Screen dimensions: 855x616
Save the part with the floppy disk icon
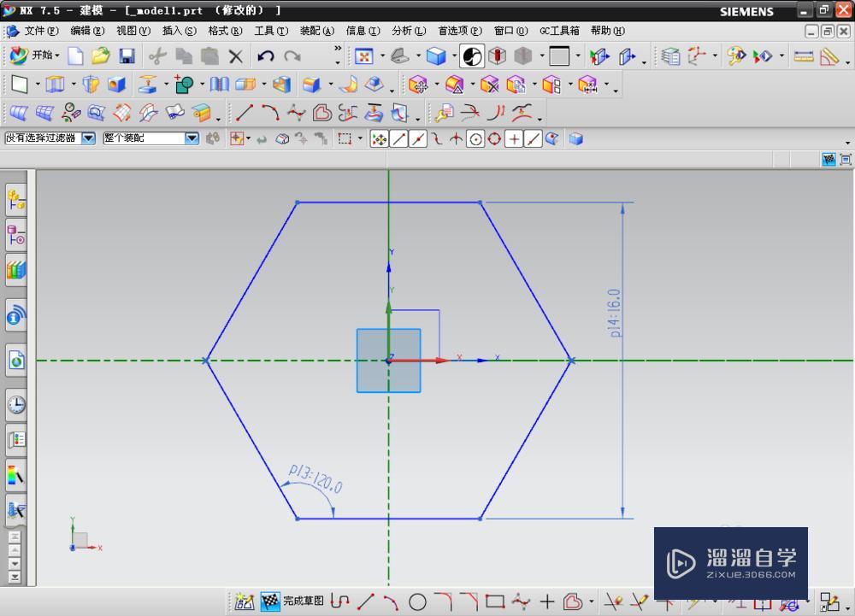point(127,56)
